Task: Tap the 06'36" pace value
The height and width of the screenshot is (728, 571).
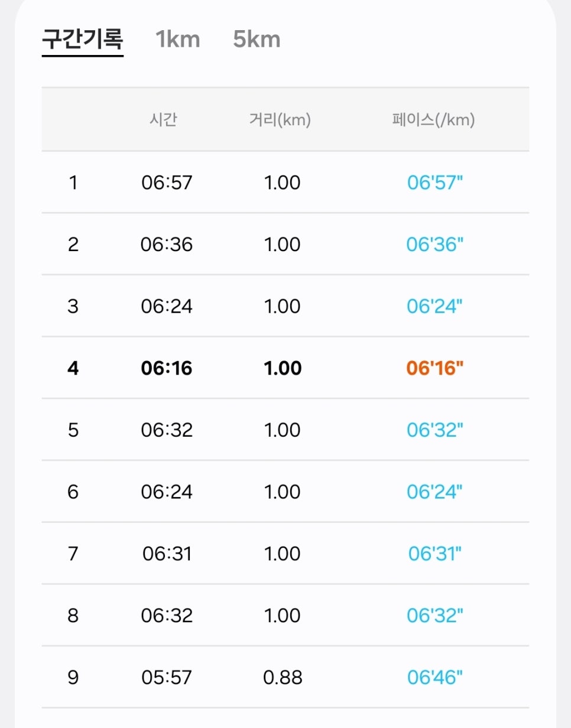Action: [x=434, y=245]
